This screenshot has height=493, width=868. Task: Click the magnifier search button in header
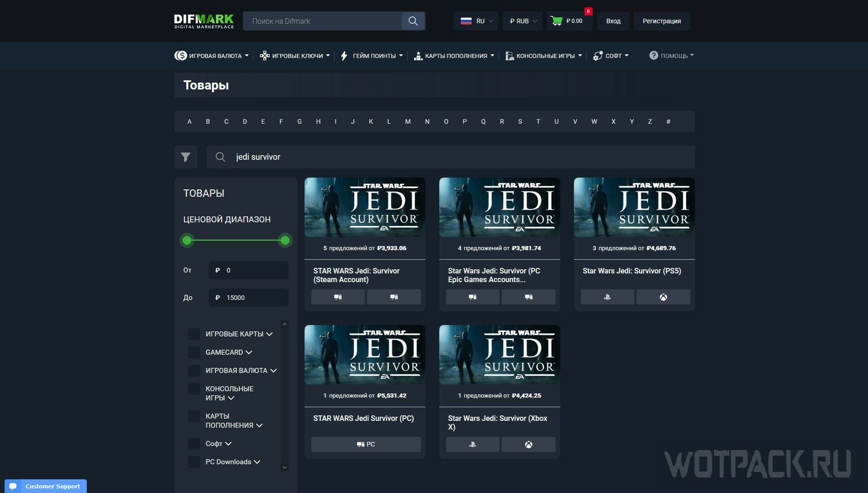[x=413, y=21]
